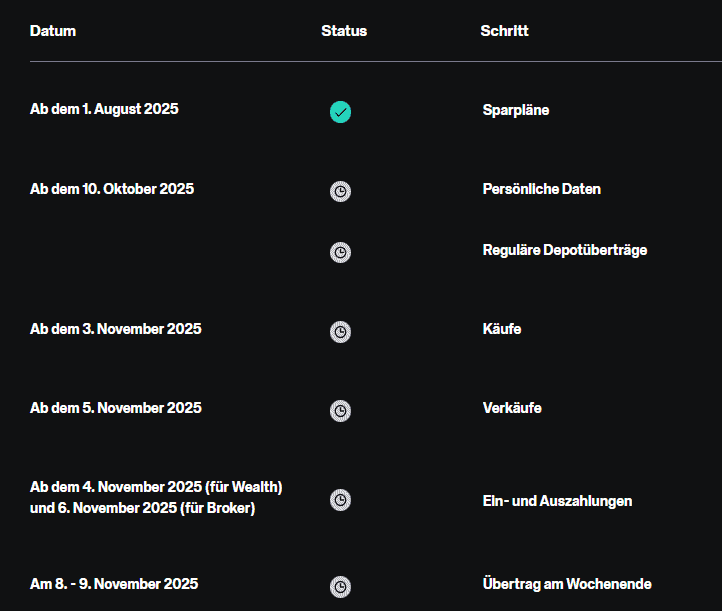
Task: Select the Sparpläne step label
Action: [515, 110]
